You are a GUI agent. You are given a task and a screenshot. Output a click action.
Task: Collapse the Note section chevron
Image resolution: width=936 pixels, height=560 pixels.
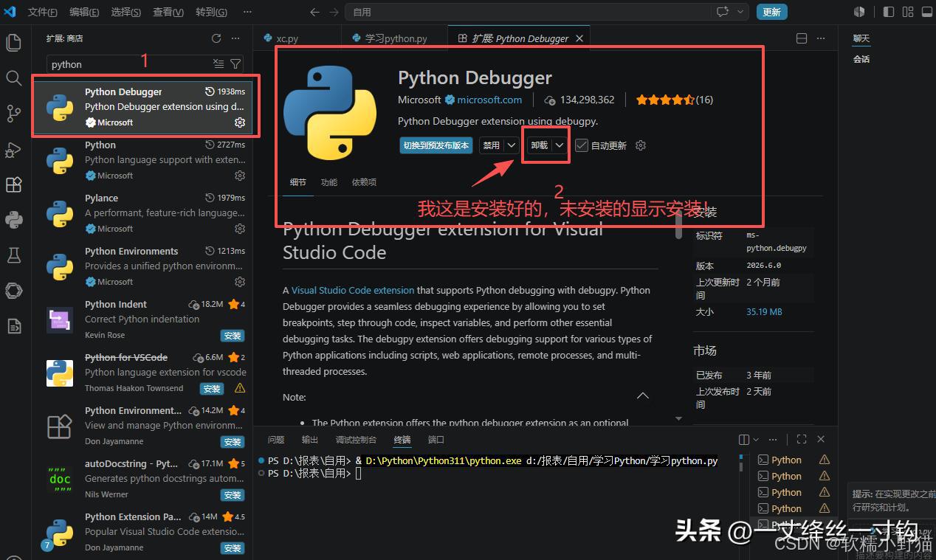pos(643,396)
